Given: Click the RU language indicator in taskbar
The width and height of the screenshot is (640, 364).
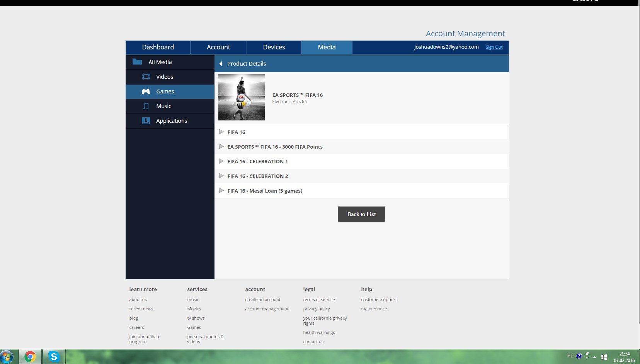Looking at the screenshot, I should [x=570, y=356].
